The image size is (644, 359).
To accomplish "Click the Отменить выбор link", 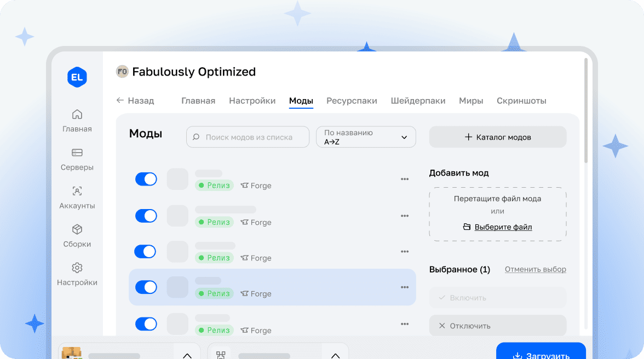I will point(535,269).
